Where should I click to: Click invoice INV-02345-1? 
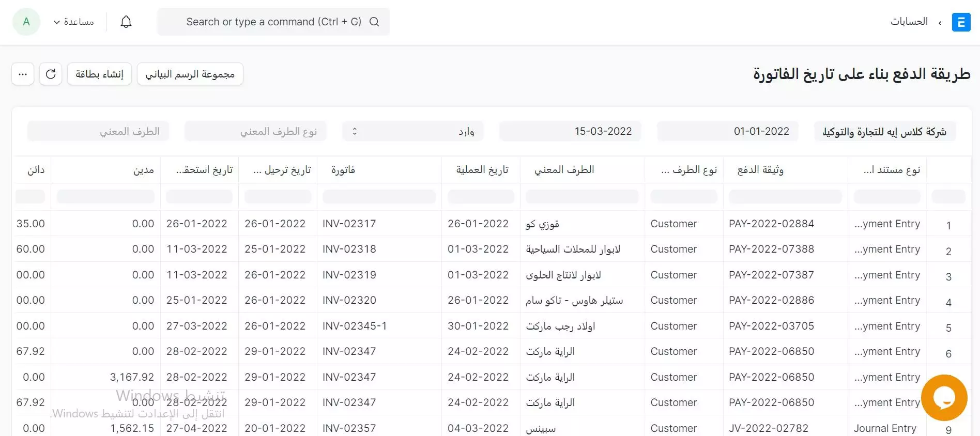coord(355,326)
